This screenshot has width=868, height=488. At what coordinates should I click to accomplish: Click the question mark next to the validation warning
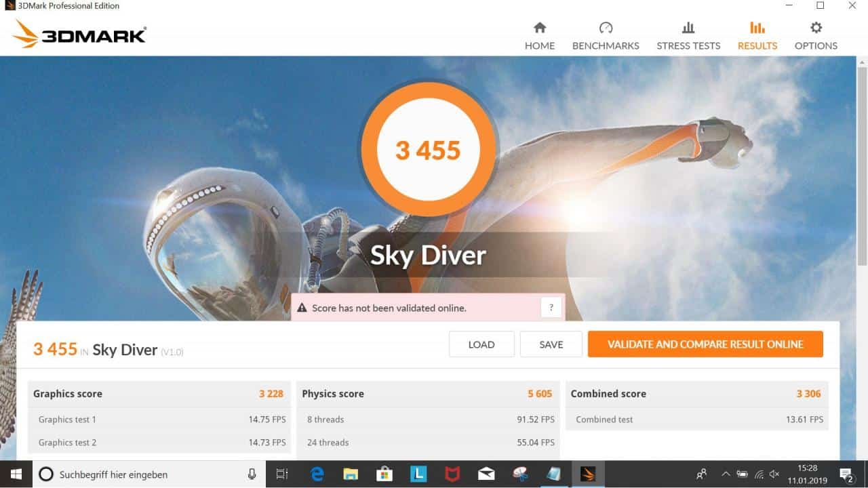[551, 307]
